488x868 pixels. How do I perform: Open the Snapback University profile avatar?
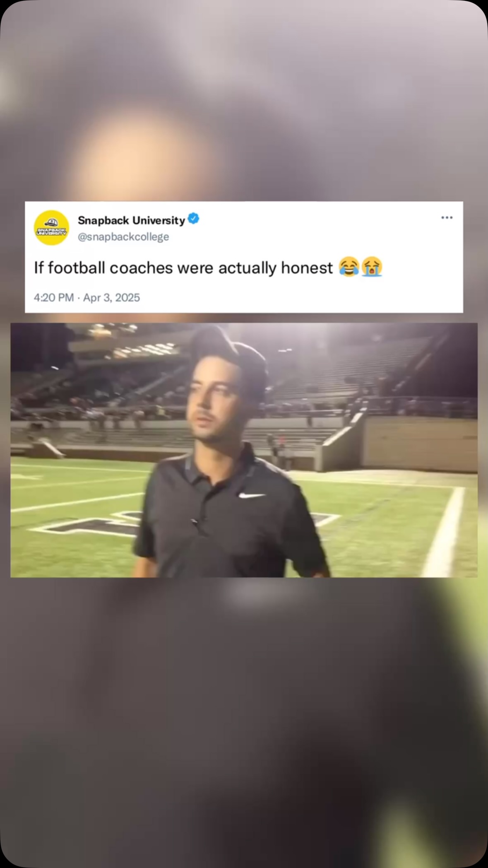51,227
